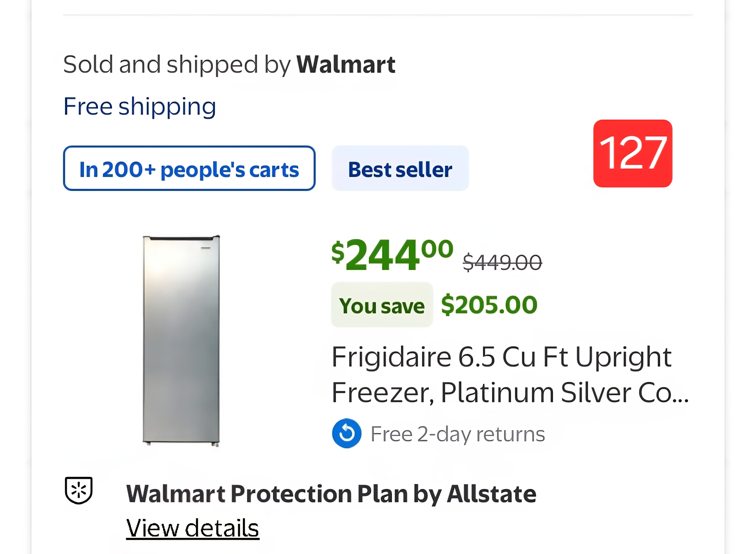Open the Frigidaire freezer product image
Viewport: 756px width, 554px height.
(181, 341)
